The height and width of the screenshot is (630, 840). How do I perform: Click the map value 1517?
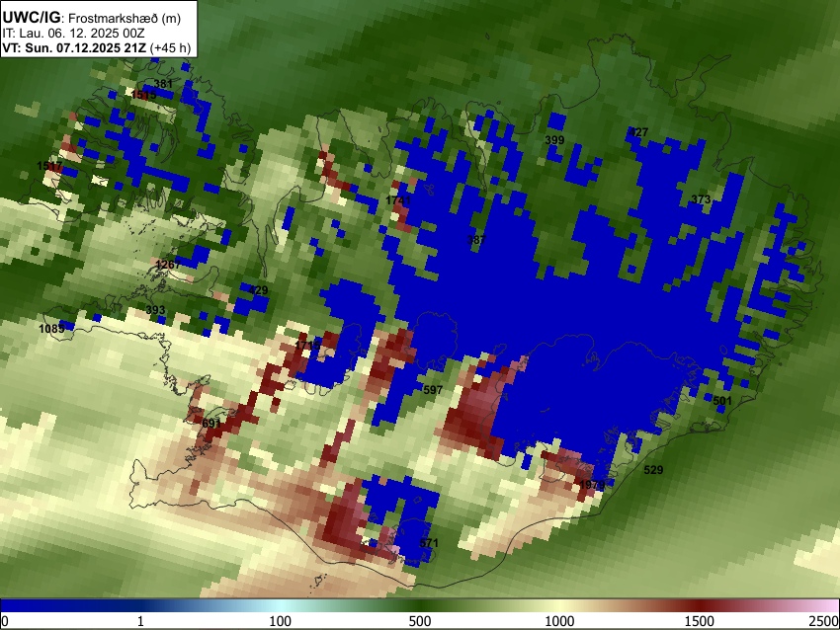tap(49, 166)
